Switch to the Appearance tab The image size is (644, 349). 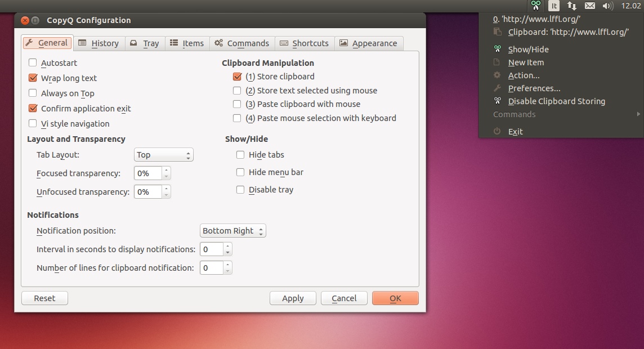pos(369,43)
